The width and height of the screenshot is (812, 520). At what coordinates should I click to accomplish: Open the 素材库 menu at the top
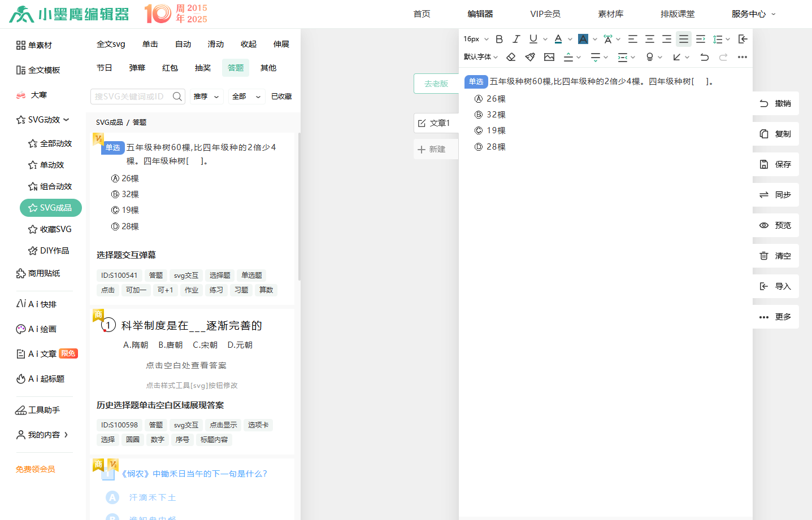tap(610, 13)
